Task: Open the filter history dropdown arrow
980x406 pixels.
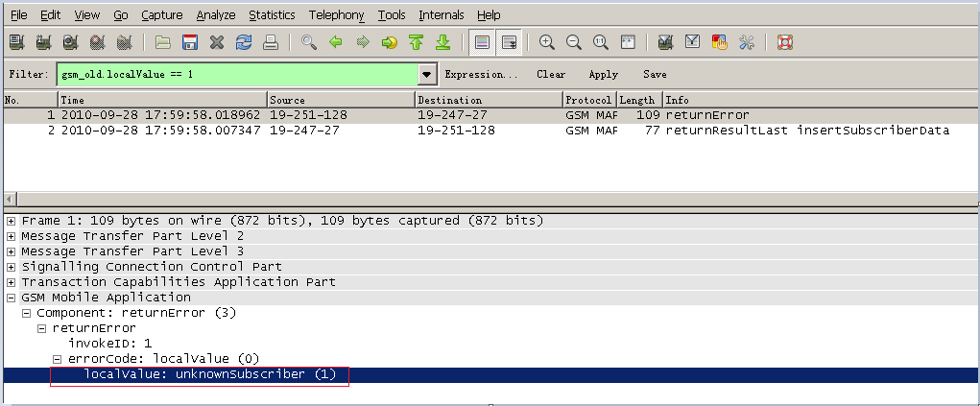Action: 426,75
